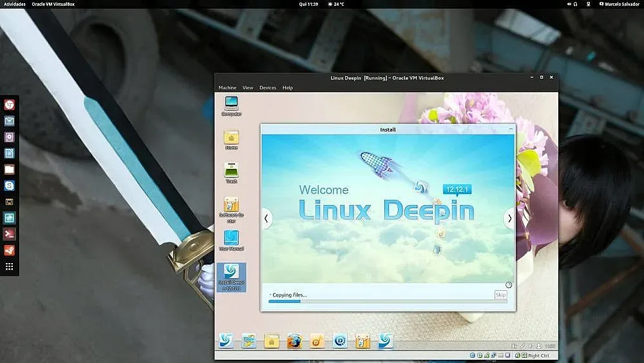
Task: Open the Atividades overview
Action: 14,4
